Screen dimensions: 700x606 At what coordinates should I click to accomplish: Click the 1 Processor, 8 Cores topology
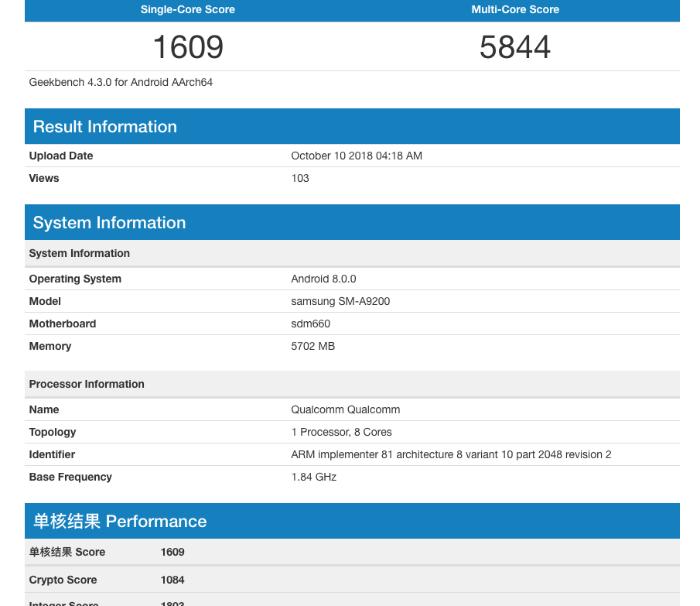click(x=341, y=432)
